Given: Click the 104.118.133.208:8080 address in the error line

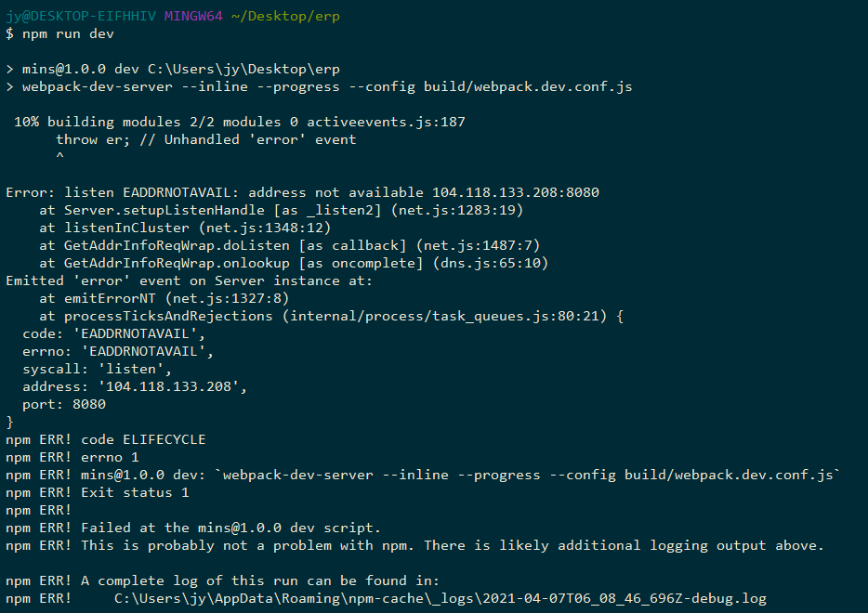Looking at the screenshot, I should click(x=516, y=192).
